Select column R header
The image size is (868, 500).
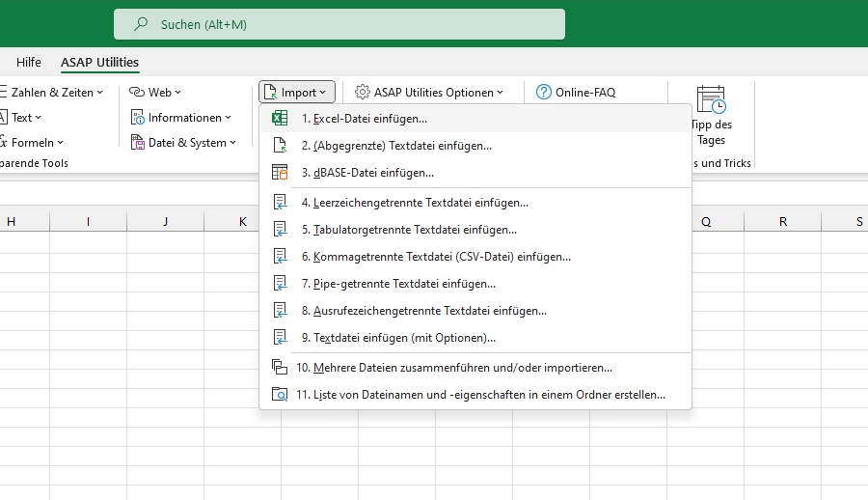coord(783,222)
